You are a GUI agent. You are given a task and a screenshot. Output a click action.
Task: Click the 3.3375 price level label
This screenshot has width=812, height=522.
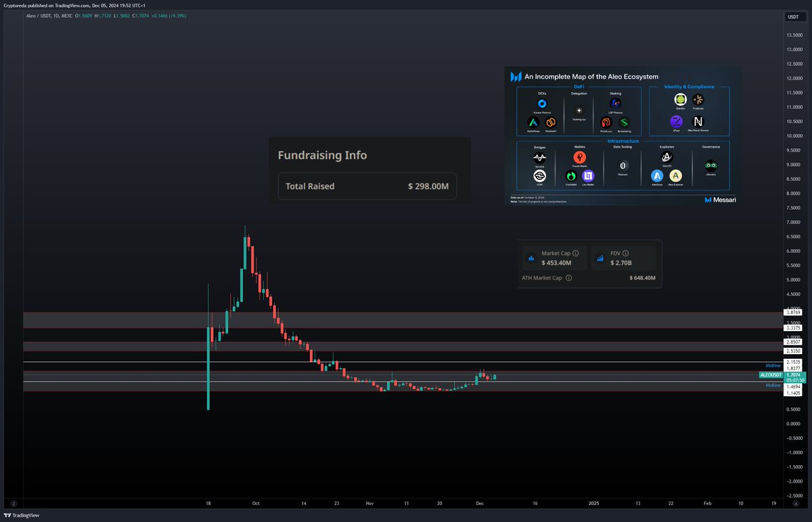point(793,328)
